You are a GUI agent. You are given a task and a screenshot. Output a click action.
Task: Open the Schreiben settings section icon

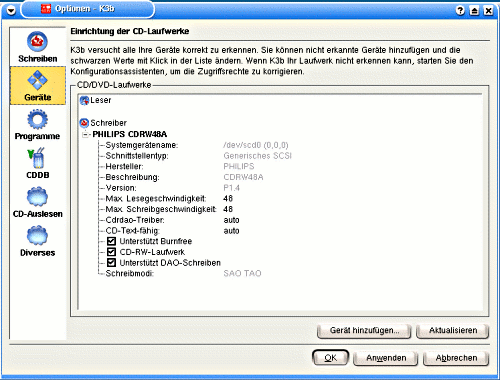(37, 41)
